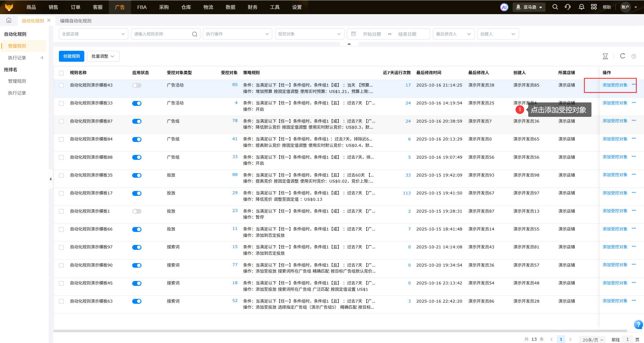The image size is (644, 343).
Task: Click the 创建规则 button
Action: click(71, 56)
